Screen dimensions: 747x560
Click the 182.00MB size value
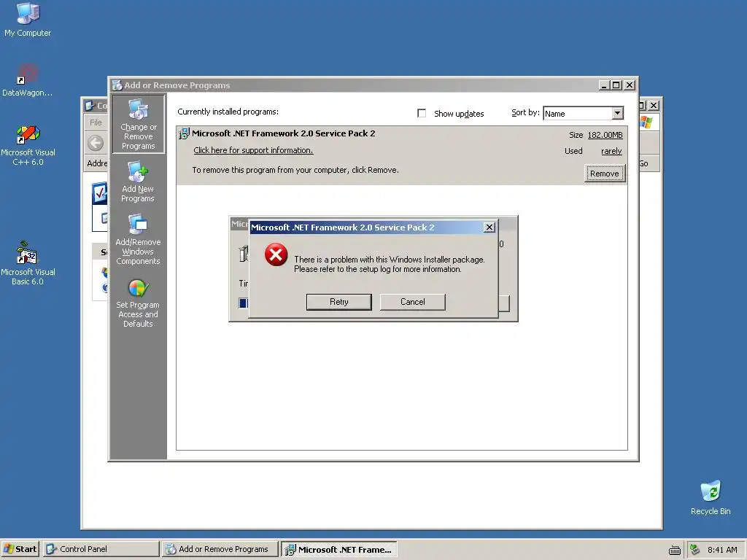click(605, 135)
